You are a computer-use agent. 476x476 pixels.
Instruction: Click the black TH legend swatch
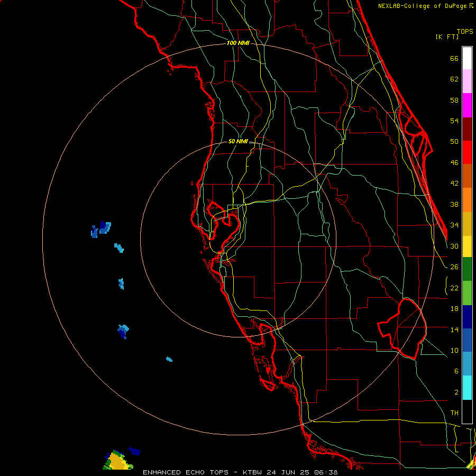click(467, 411)
